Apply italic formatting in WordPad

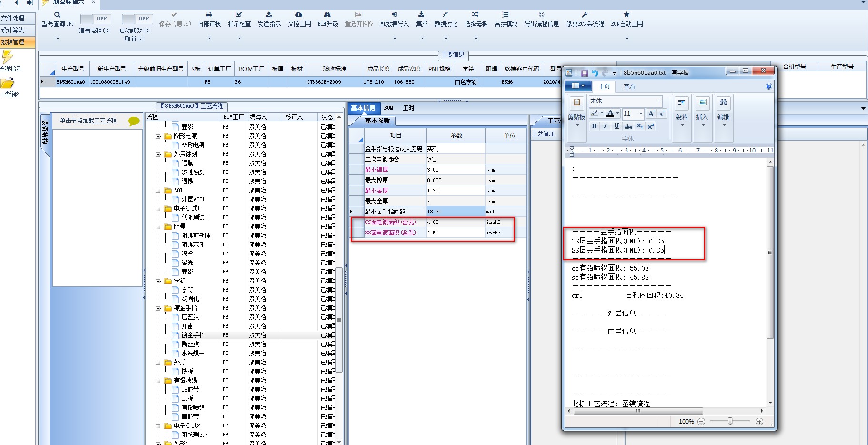click(605, 126)
